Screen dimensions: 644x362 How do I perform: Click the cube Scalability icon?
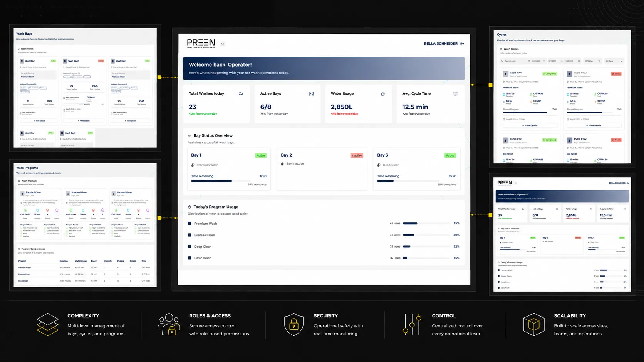coord(534,324)
